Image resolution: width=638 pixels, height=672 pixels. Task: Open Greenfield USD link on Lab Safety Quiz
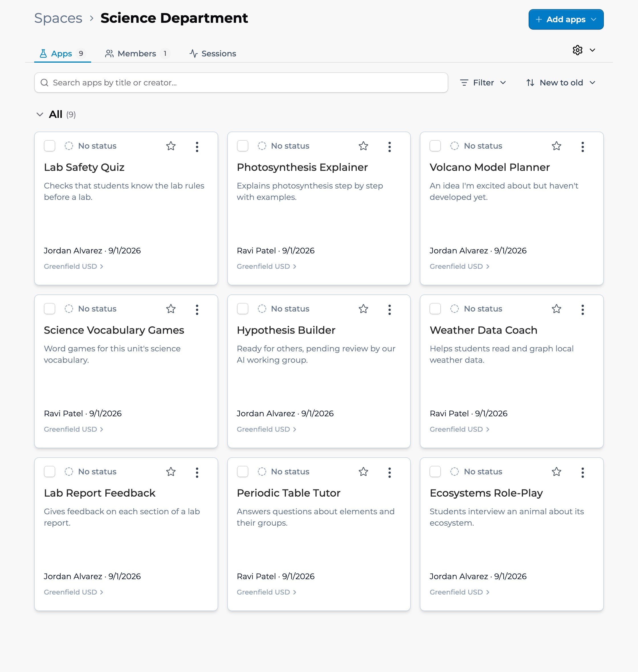click(x=73, y=267)
